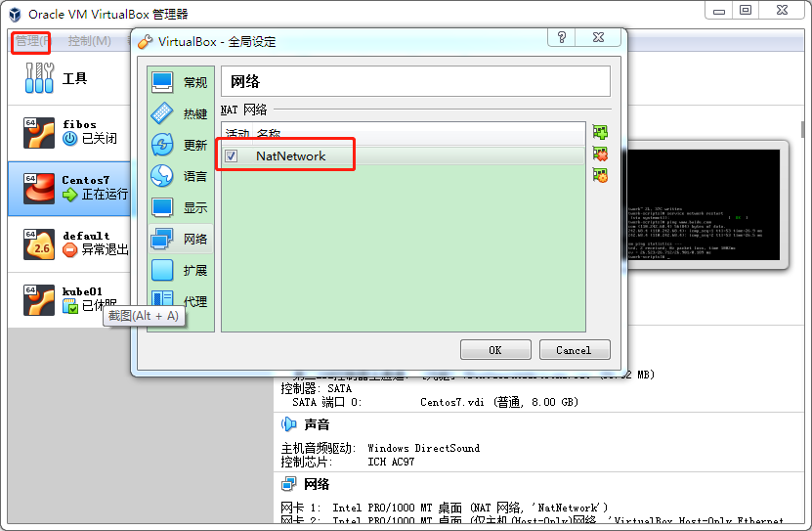This screenshot has height=531, width=812.
Task: Open the 语言 (Language) settings category
Action: coord(180,176)
